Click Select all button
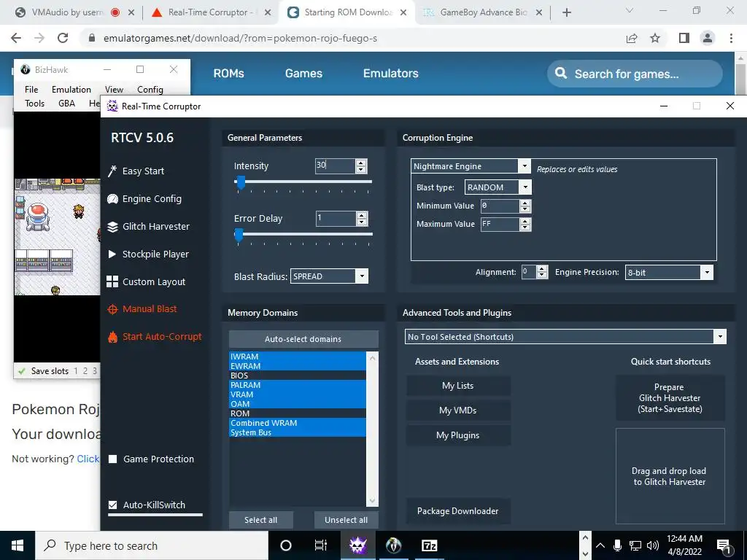This screenshot has height=560, width=747. (x=260, y=520)
